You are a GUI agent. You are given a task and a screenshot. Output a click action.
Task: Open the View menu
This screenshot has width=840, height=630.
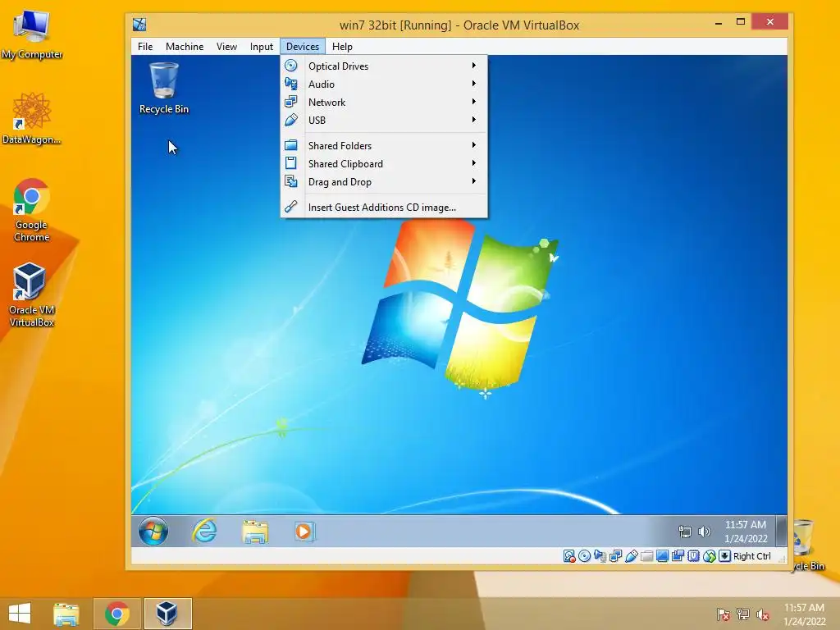coord(226,47)
